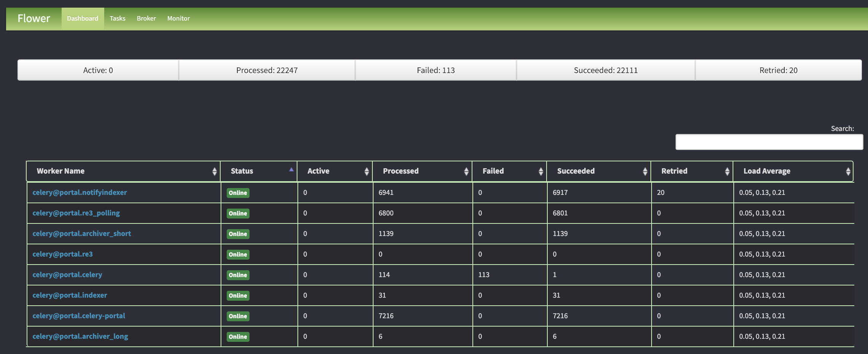Toggle the Status column sort arrow

tap(291, 169)
